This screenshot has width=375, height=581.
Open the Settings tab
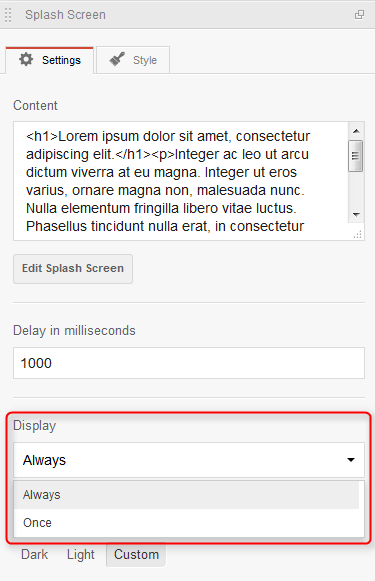tap(49, 60)
